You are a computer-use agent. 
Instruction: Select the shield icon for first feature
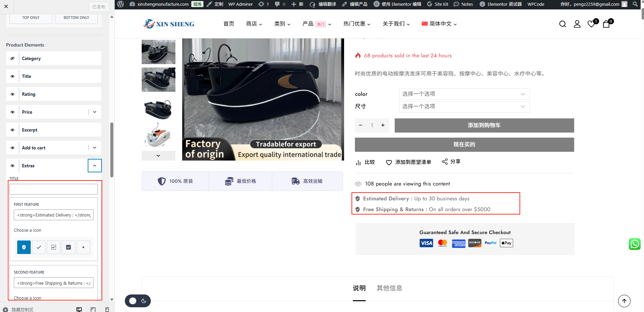tap(24, 247)
